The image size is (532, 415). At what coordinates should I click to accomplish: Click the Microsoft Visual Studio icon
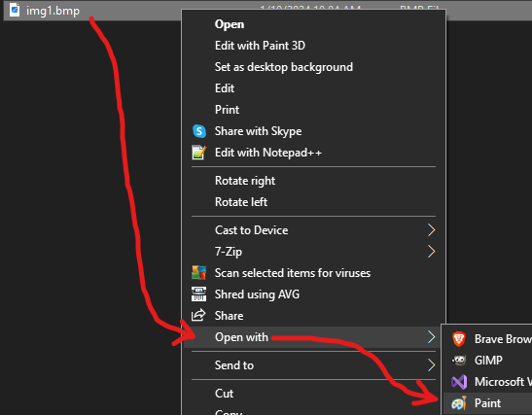click(x=459, y=382)
